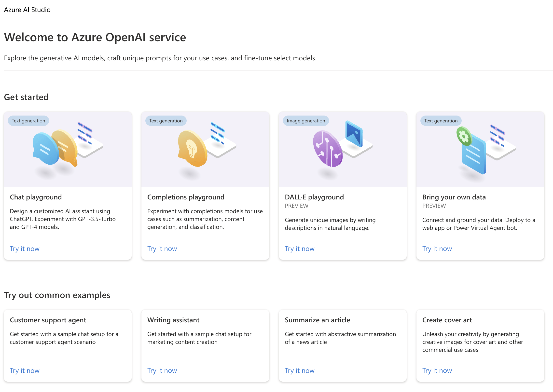Click the Completions playground lightbulb illustration
The width and height of the screenshot is (553, 392).
click(193, 148)
